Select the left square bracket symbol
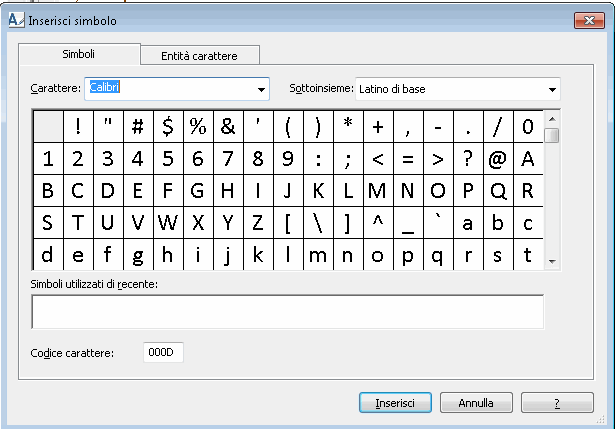 click(288, 222)
